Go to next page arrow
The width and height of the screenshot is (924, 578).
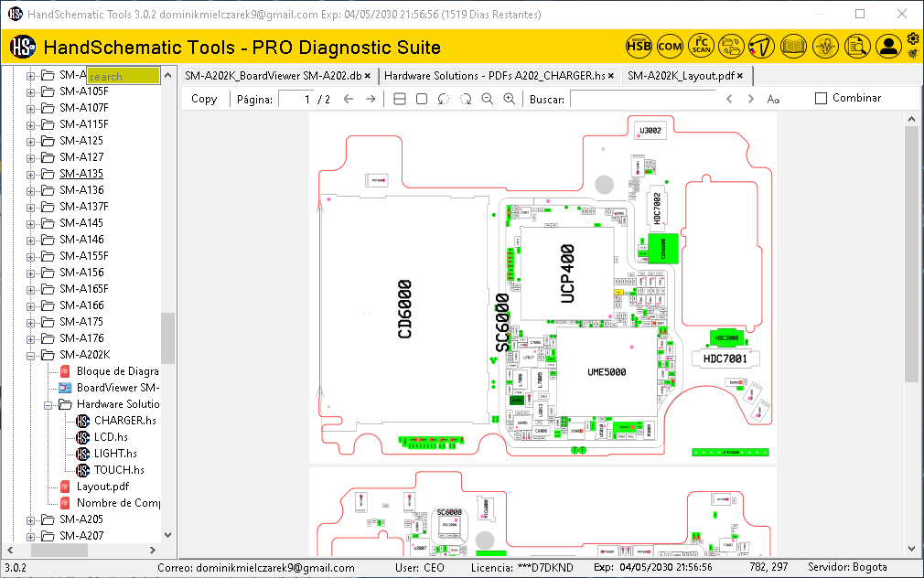pyautogui.click(x=371, y=99)
